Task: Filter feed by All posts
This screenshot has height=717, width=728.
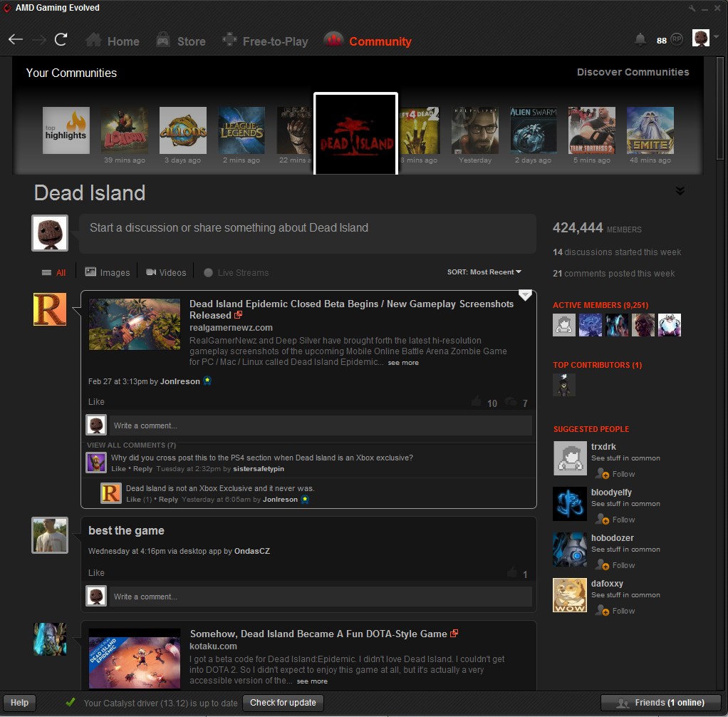Action: pos(54,273)
